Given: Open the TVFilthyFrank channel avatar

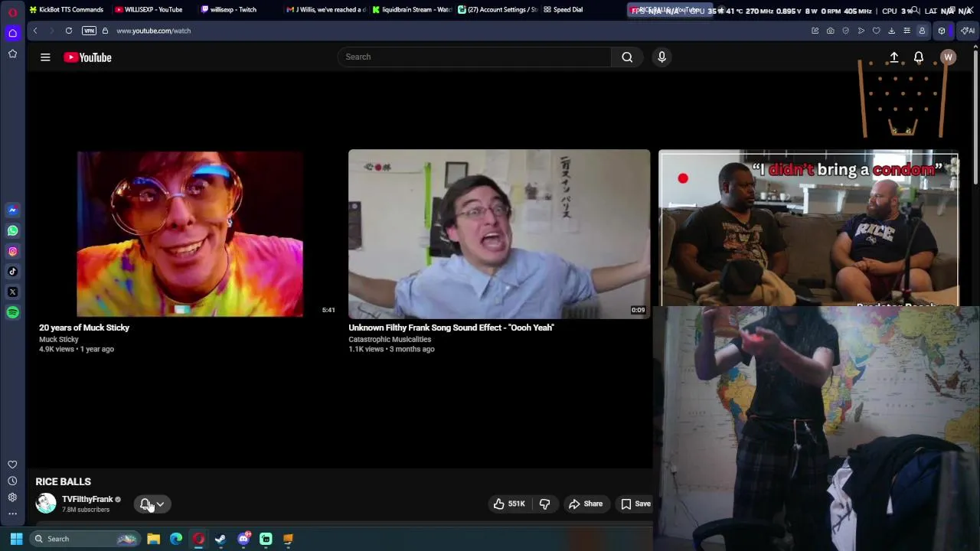Looking at the screenshot, I should coord(46,503).
